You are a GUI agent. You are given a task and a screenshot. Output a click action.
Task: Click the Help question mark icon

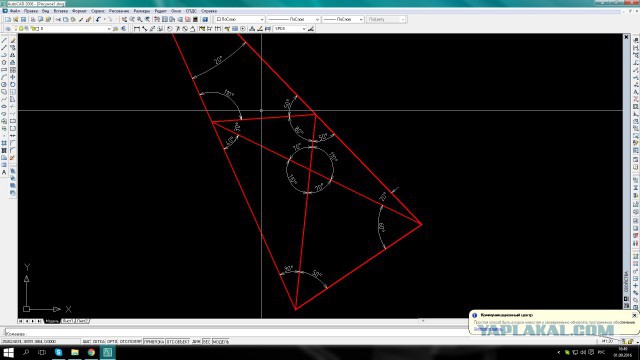[x=205, y=19]
